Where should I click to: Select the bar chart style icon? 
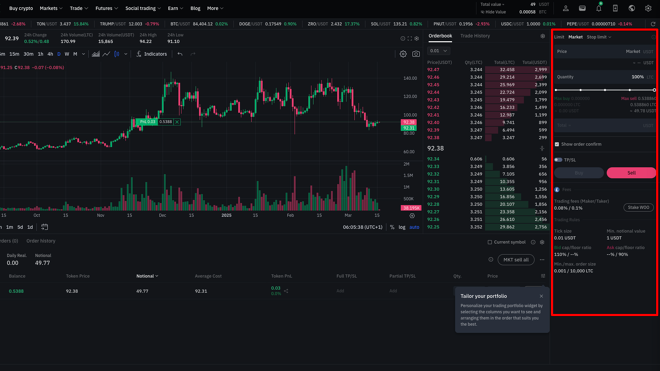coord(96,54)
